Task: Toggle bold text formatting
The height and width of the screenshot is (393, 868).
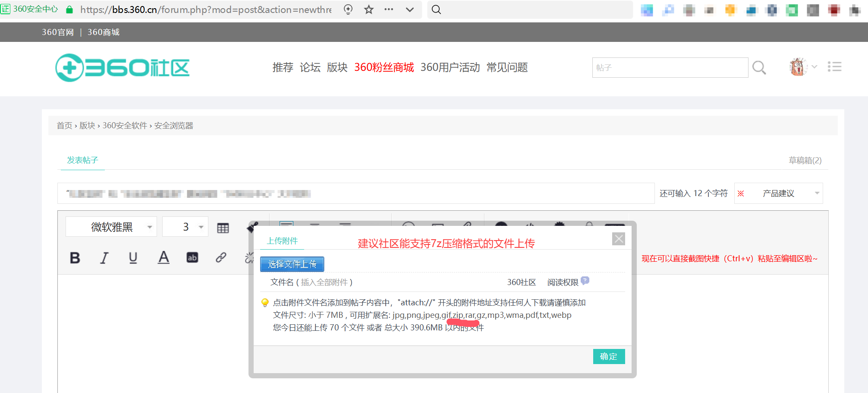Action: [75, 258]
